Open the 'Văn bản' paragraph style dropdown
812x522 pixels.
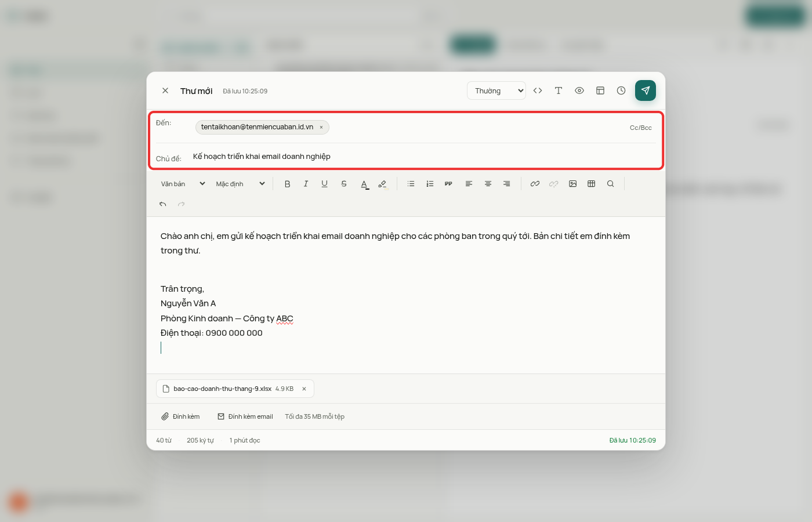[183, 184]
